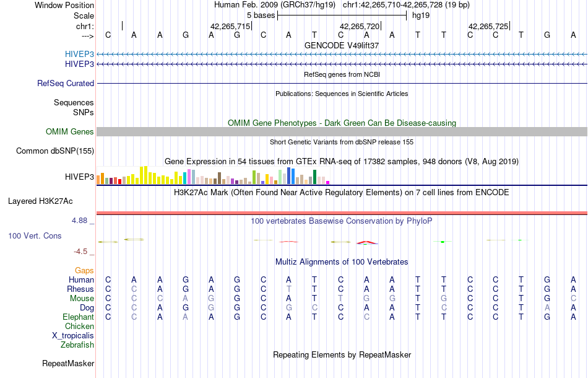
Task: Click the "hg19" label beside scale bar
Action: [421, 15]
